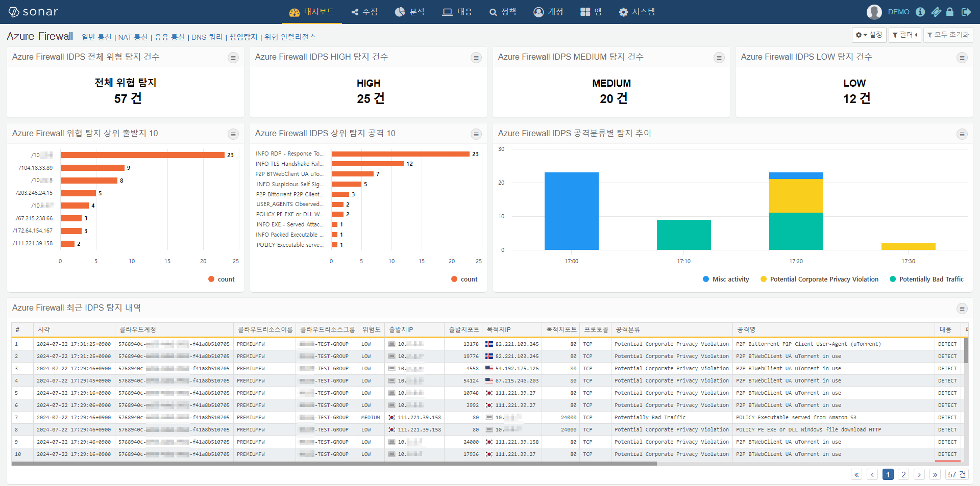The width and height of the screenshot is (980, 486).
Task: Select 'POLICY PE EXE or DLL Windows' attack name
Action: click(808, 430)
